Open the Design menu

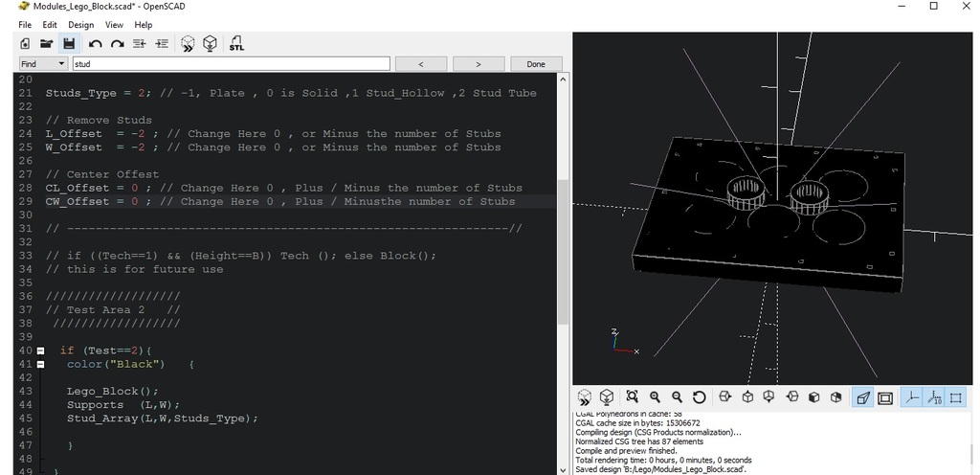point(80,24)
